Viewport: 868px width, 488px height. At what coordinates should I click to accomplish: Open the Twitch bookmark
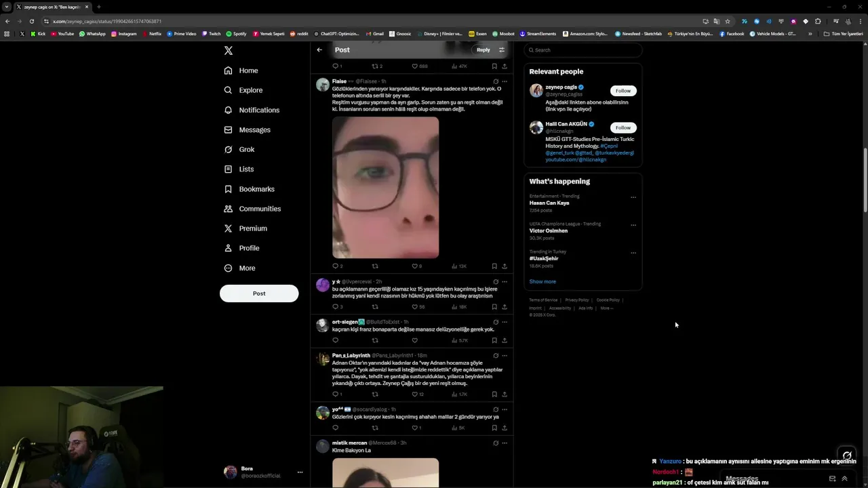[212, 33]
